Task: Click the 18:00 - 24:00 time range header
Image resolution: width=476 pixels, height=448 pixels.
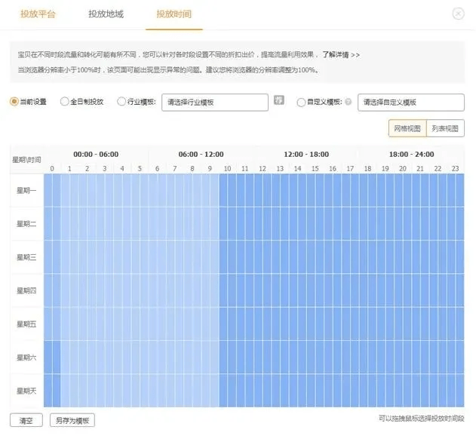Action: click(412, 154)
